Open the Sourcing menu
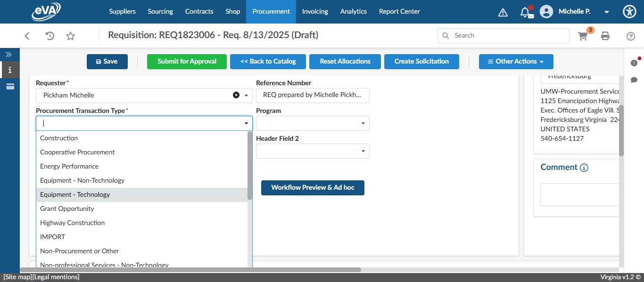644x282 pixels. click(160, 11)
